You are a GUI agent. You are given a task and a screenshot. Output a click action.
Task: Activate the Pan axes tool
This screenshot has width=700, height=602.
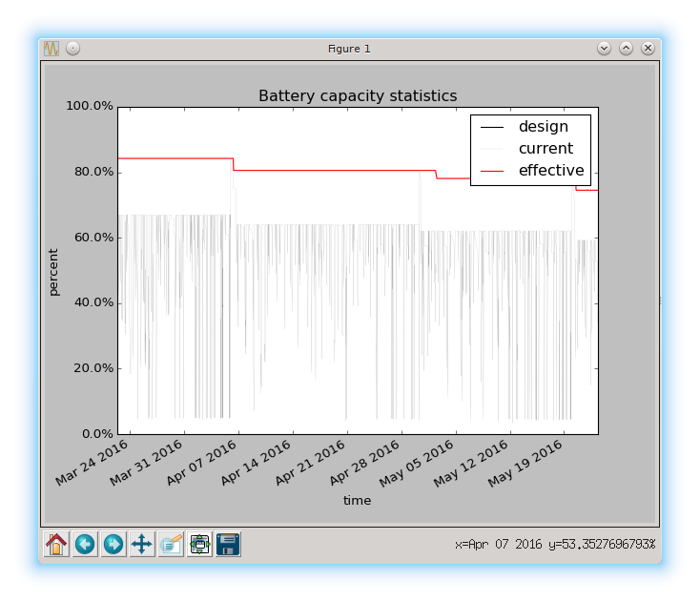142,545
